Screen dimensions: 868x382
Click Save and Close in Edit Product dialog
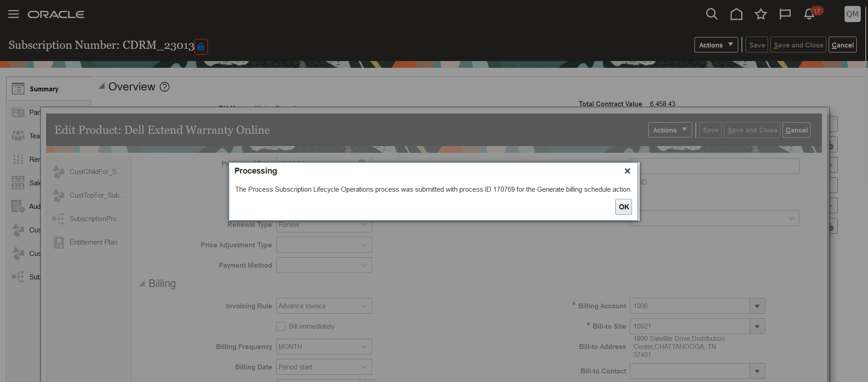752,130
